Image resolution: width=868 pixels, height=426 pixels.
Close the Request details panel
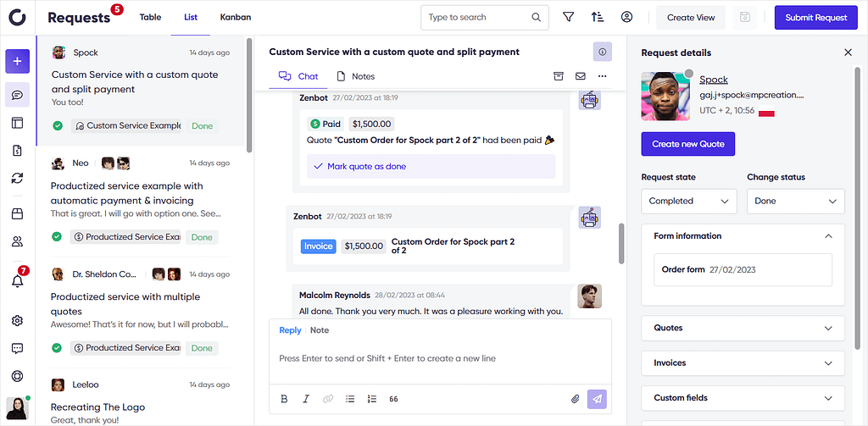click(x=848, y=53)
